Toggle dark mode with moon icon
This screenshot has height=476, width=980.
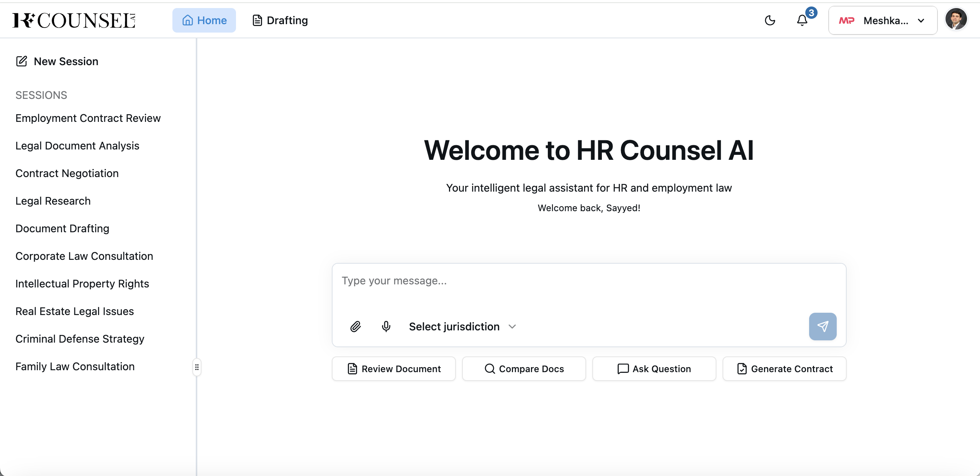click(x=770, y=20)
